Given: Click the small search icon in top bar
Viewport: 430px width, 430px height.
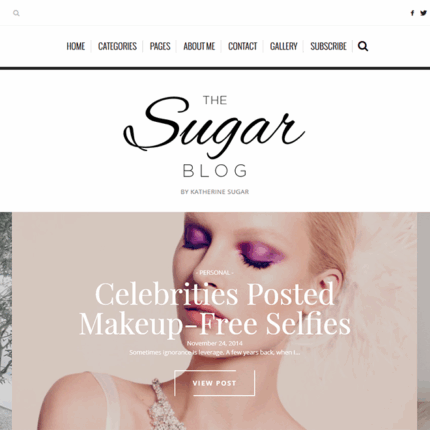Looking at the screenshot, I should click(16, 13).
